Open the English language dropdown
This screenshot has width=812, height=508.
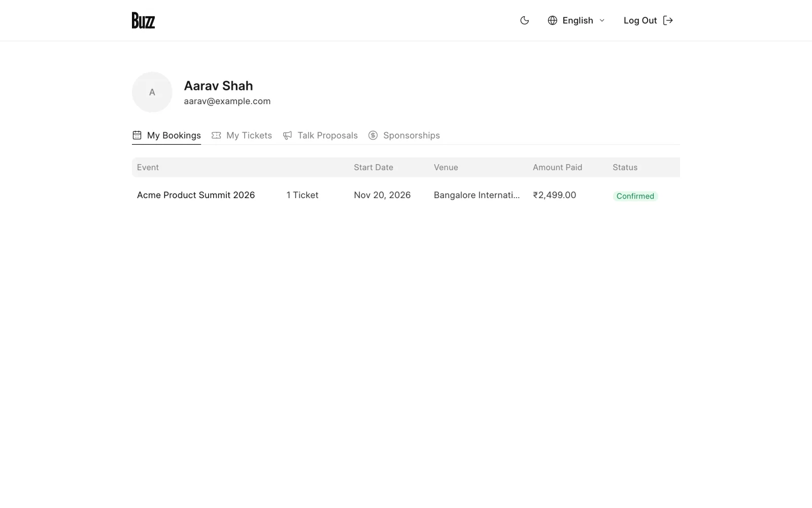pos(577,20)
